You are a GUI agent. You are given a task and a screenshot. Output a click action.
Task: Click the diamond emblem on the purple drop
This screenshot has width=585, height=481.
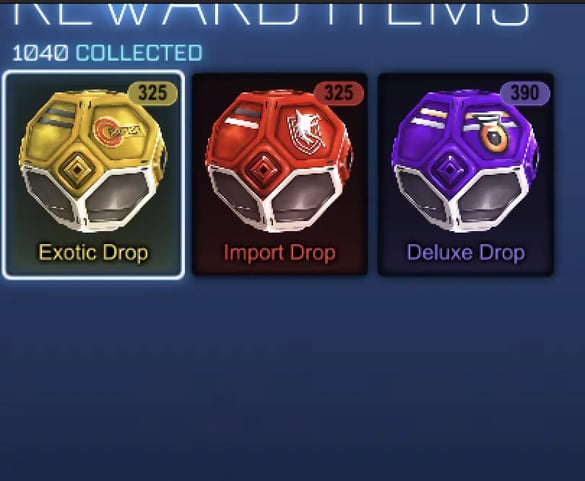click(449, 170)
